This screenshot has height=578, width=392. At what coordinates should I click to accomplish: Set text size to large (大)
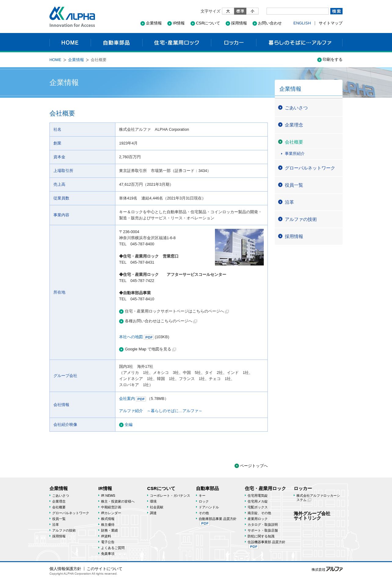[228, 11]
